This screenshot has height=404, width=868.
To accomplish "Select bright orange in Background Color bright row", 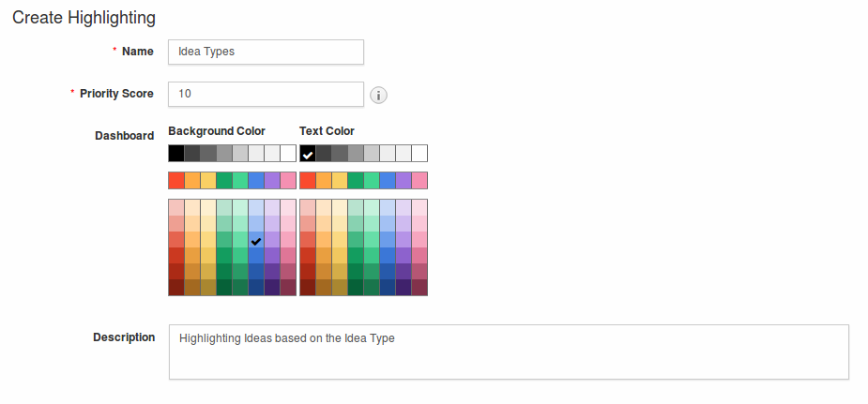I will (x=192, y=180).
